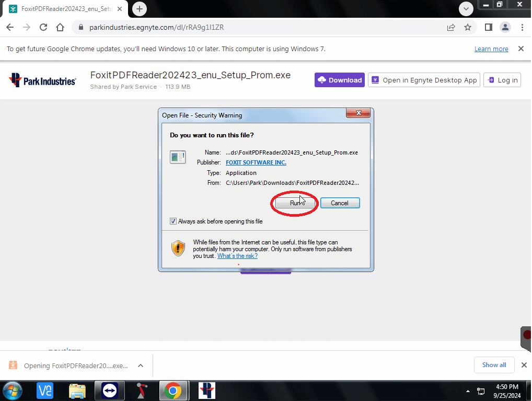
Task: Click the purple Download button
Action: (x=340, y=80)
